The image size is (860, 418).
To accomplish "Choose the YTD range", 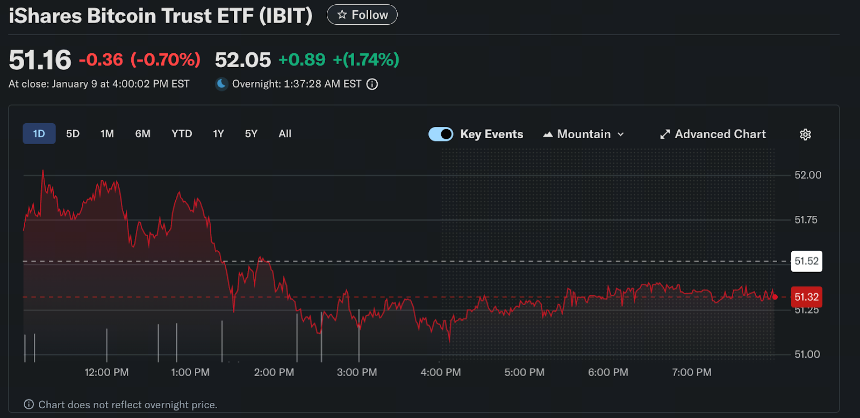I will pyautogui.click(x=182, y=133).
